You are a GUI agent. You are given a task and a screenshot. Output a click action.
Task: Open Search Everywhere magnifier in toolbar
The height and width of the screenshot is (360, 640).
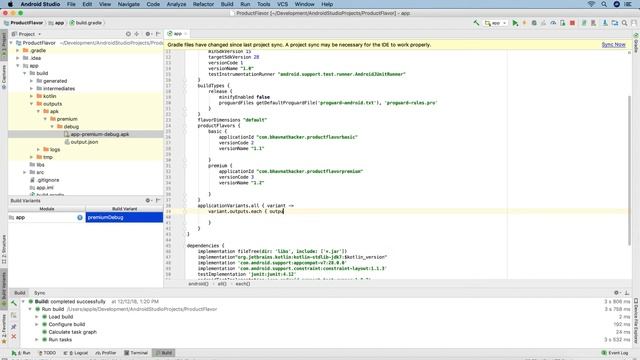[x=624, y=23]
